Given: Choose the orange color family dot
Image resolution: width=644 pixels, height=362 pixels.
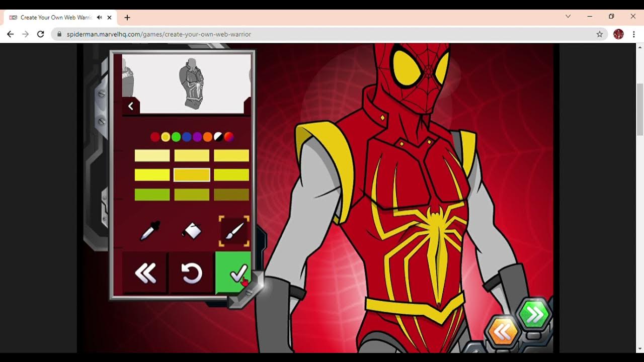Looking at the screenshot, I should click(208, 137).
